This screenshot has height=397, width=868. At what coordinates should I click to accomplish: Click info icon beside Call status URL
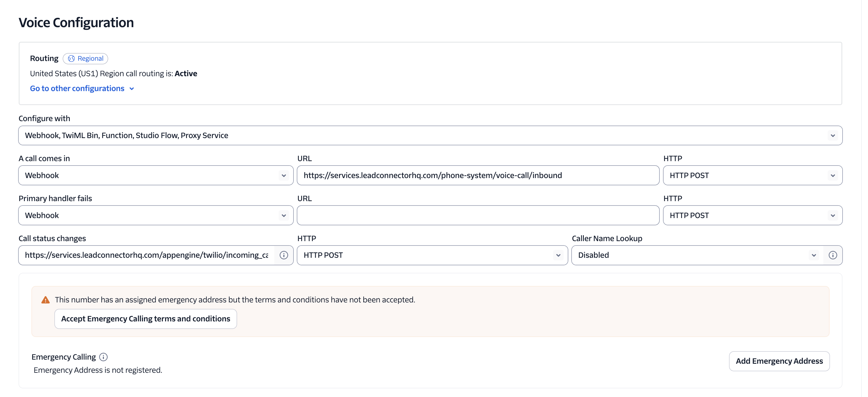pyautogui.click(x=284, y=255)
